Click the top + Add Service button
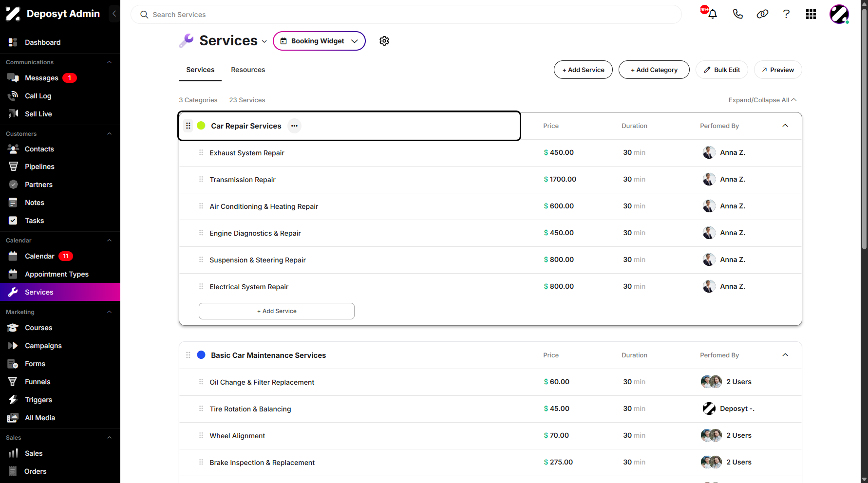 pos(583,70)
